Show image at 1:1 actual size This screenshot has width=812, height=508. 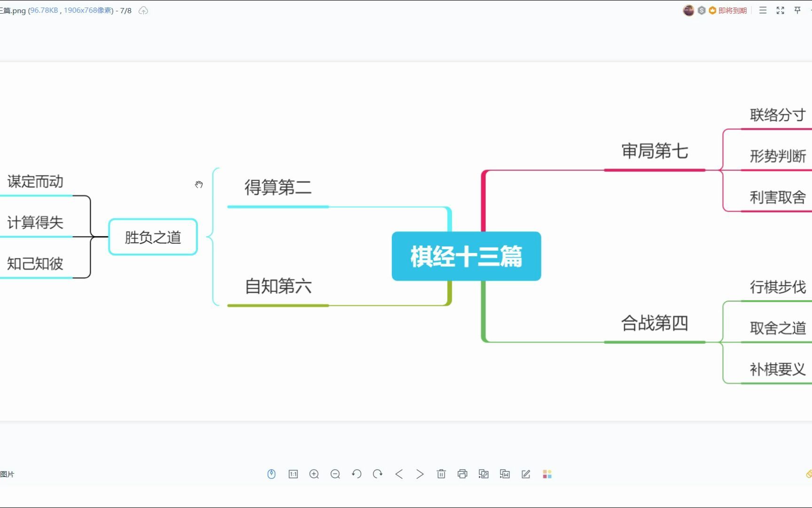pyautogui.click(x=293, y=474)
